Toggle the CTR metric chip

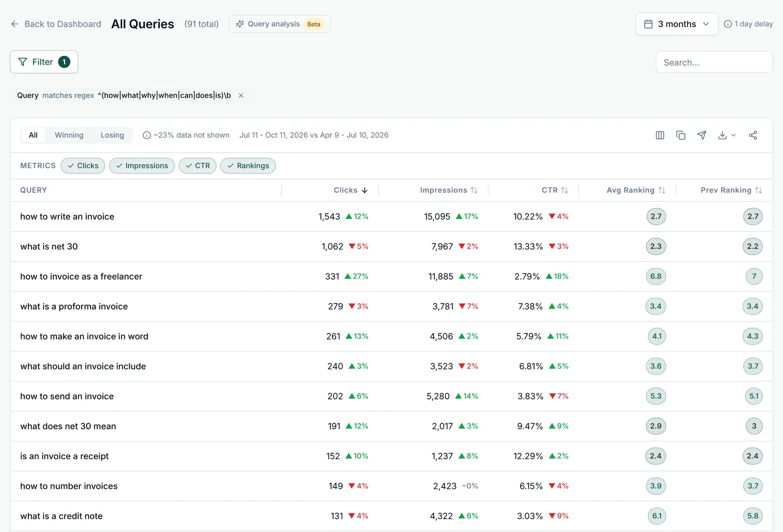click(198, 166)
